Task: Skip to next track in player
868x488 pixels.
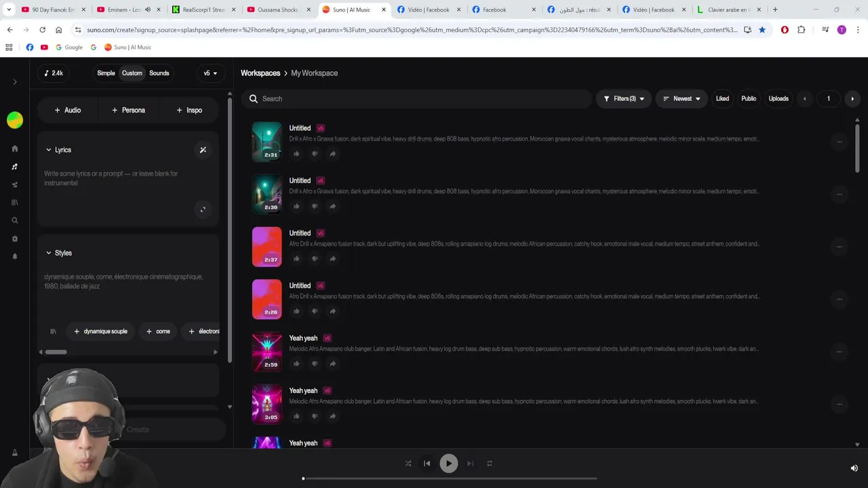Action: pyautogui.click(x=470, y=464)
